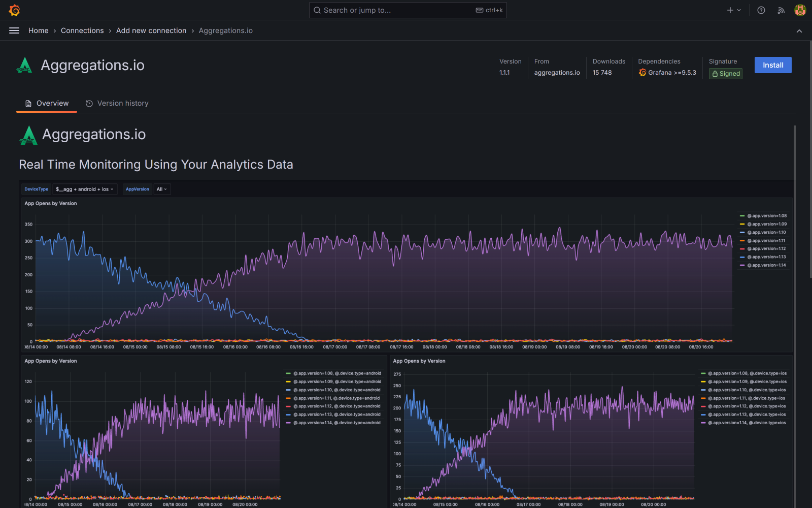The image size is (812, 508).
Task: Focus the Search or jump to field
Action: click(408, 10)
